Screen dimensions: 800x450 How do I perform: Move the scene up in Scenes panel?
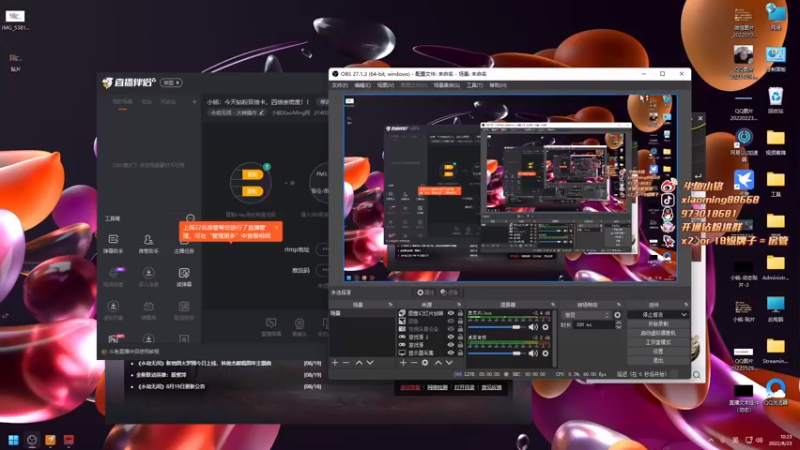pos(359,362)
